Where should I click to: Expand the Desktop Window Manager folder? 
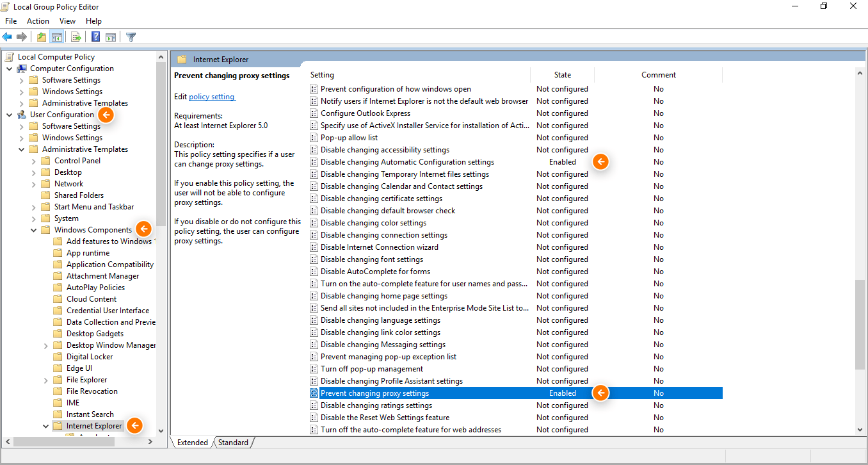pyautogui.click(x=46, y=345)
